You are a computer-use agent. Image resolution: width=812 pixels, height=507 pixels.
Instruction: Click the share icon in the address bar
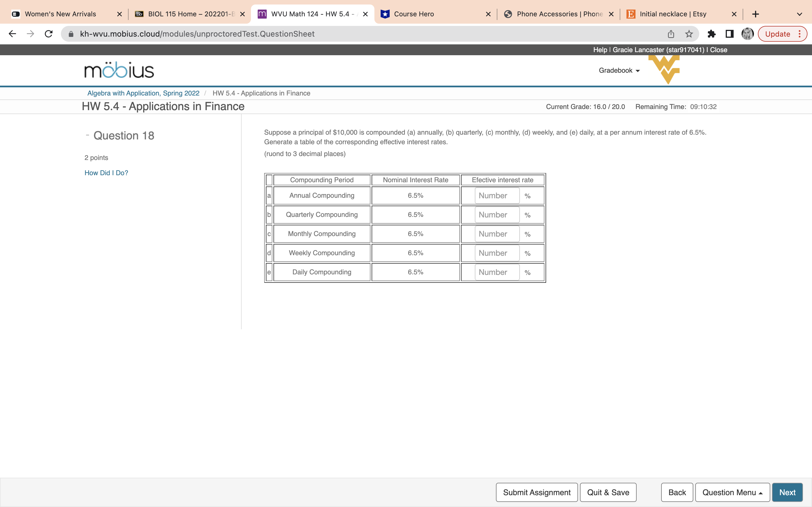[x=671, y=34]
